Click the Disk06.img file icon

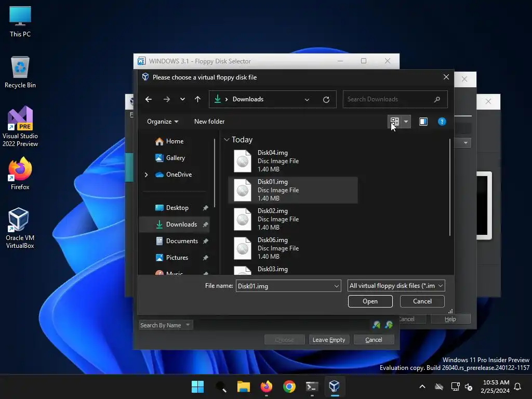click(243, 249)
